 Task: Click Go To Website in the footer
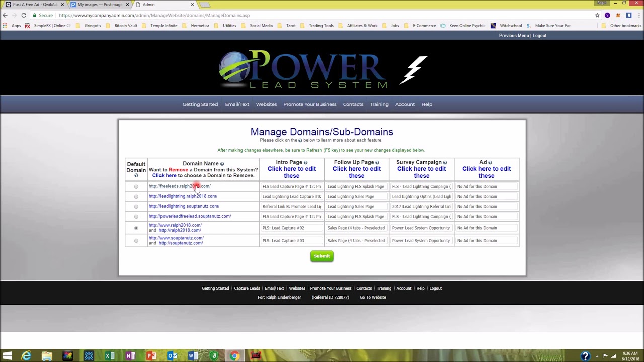(373, 297)
